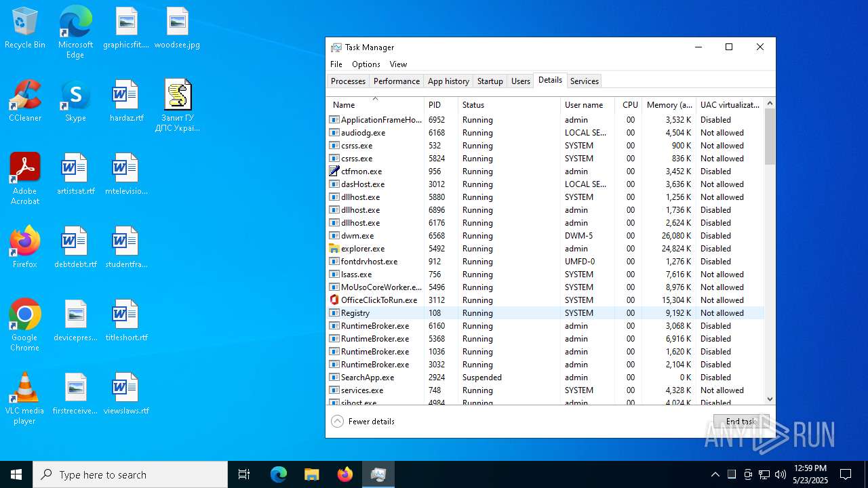
Task: Collapse view with Fewer details
Action: click(x=363, y=422)
